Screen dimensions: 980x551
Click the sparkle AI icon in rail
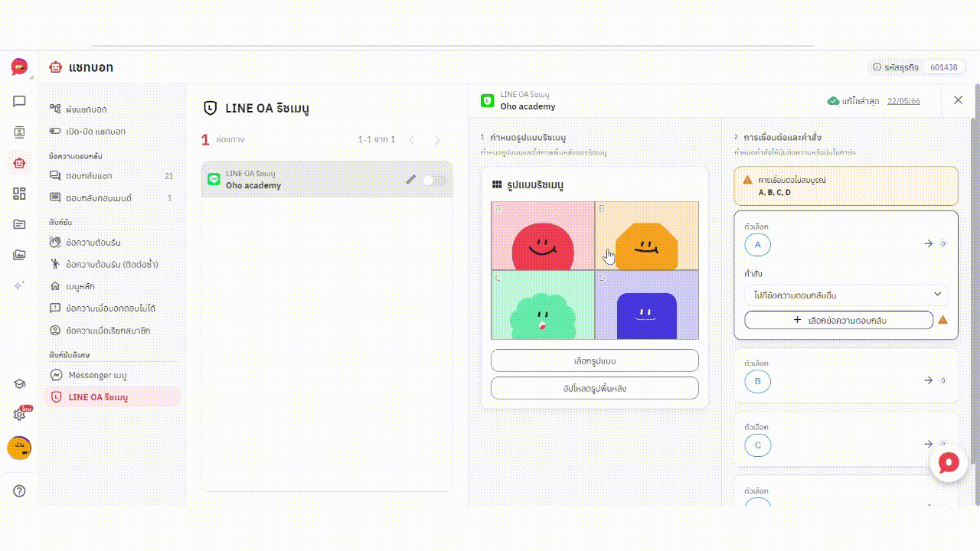point(19,285)
